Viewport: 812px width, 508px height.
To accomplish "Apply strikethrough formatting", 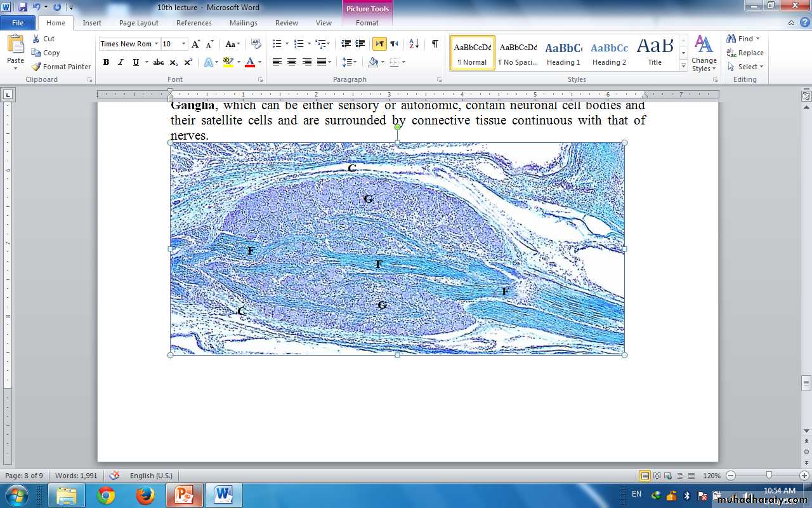I will (159, 62).
